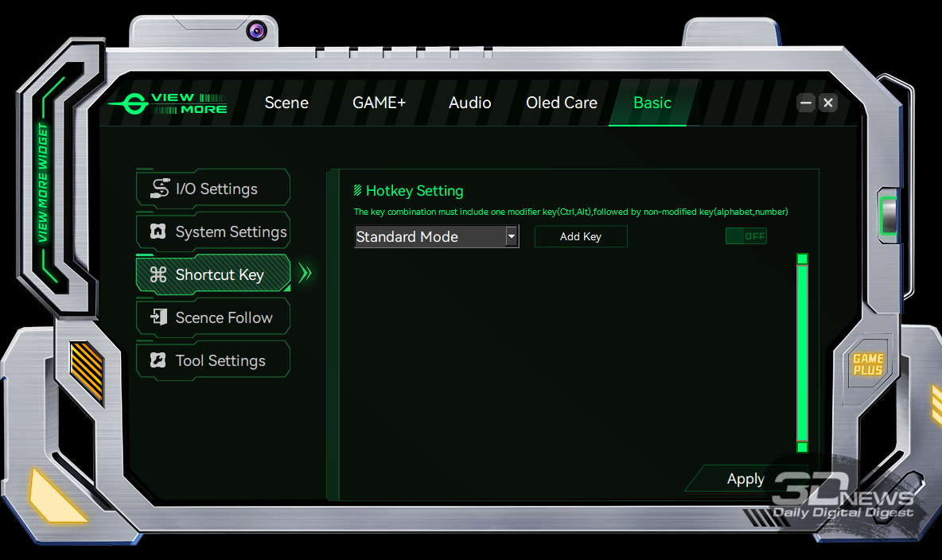Open the Standard Mode dropdown

click(429, 237)
